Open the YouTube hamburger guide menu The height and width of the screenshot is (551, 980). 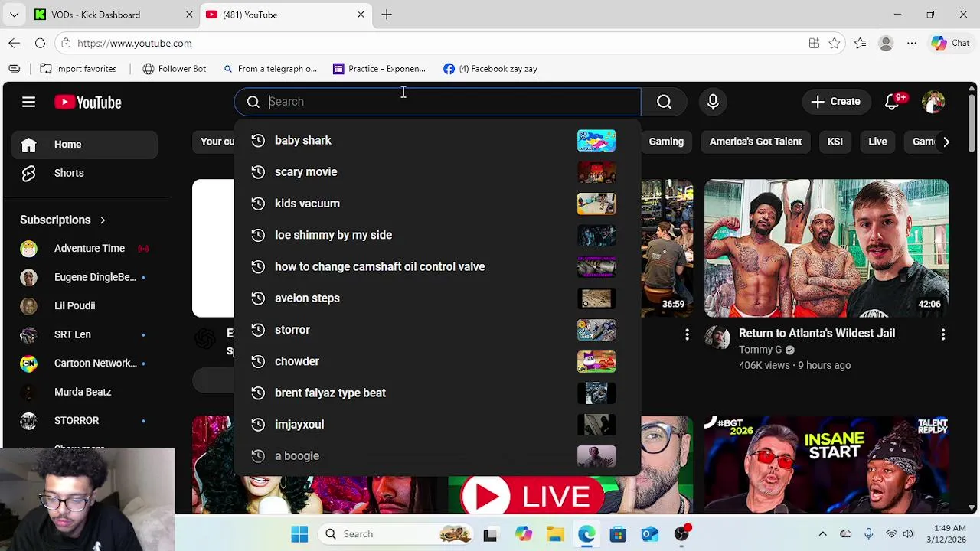tap(28, 102)
